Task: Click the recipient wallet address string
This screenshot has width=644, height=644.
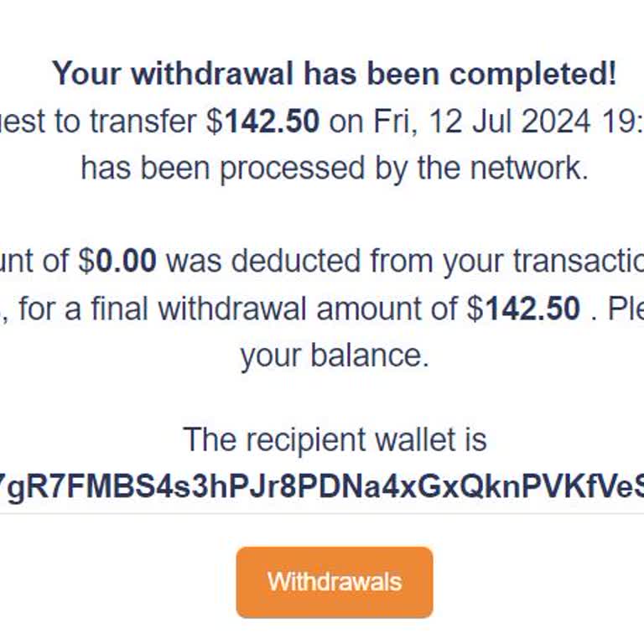Action: pyautogui.click(x=322, y=486)
